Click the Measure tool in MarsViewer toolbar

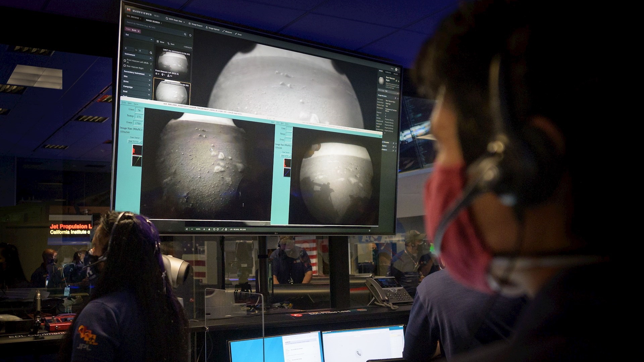pyautogui.click(x=227, y=32)
